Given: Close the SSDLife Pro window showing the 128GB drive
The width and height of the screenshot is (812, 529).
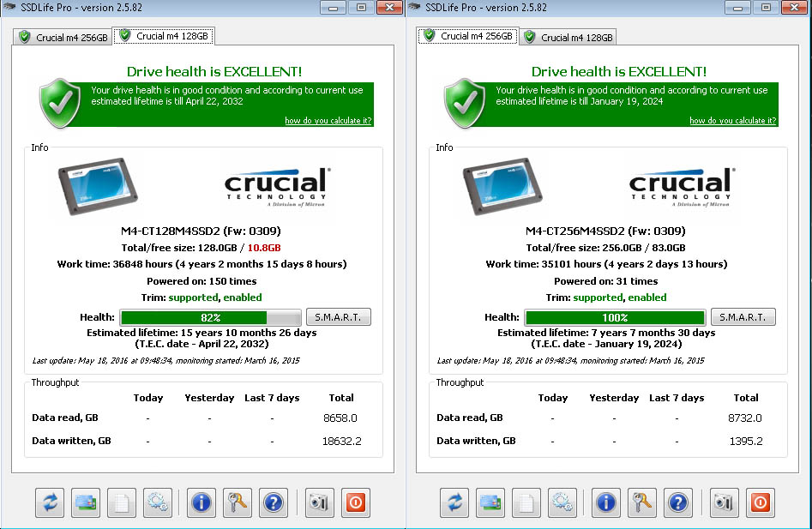Looking at the screenshot, I should 389,8.
